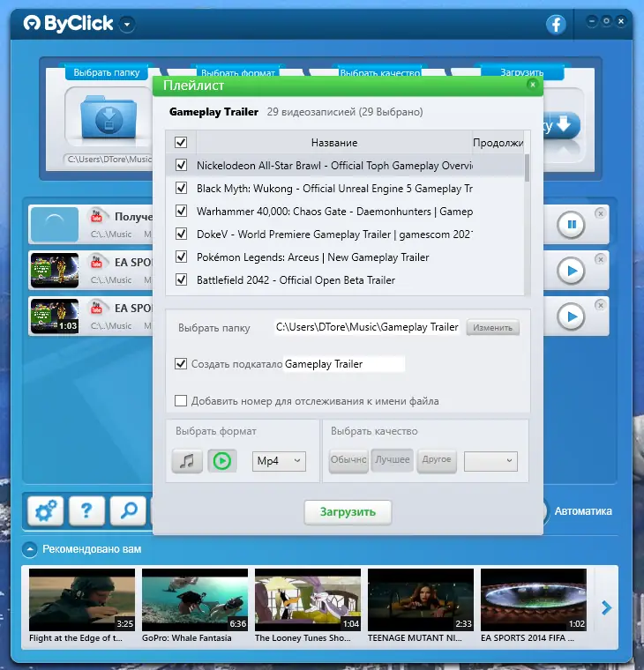Screen dimensions: 644x670
Task: Click the YouTube icon of second download
Action: pos(97,262)
